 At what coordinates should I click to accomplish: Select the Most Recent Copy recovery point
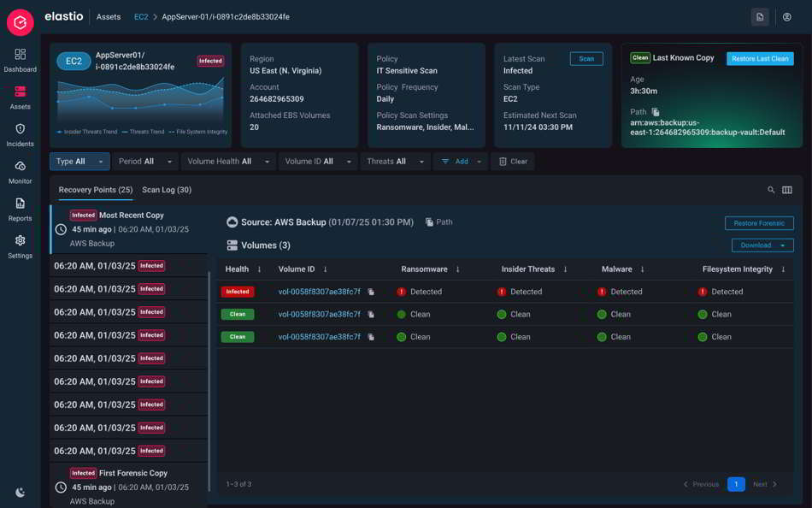click(x=129, y=229)
